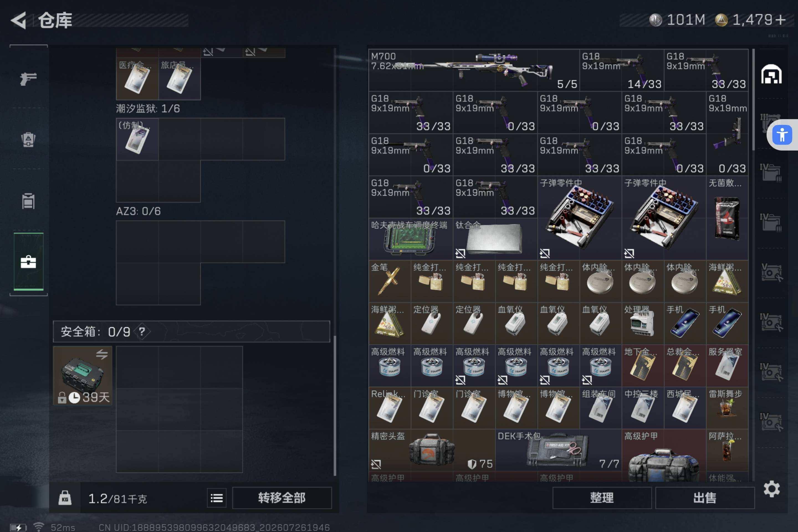Select the 金笔 gold pen item
This screenshot has width=798, height=532.
390,281
